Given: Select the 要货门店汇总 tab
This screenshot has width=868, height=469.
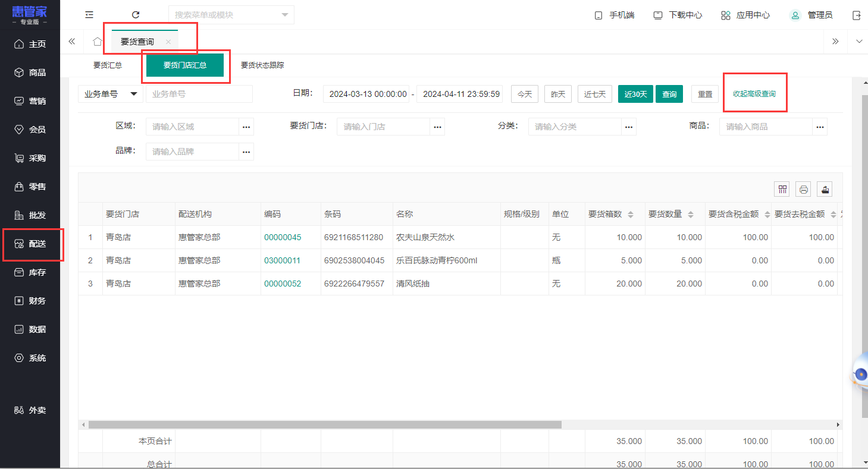Looking at the screenshot, I should 185,65.
